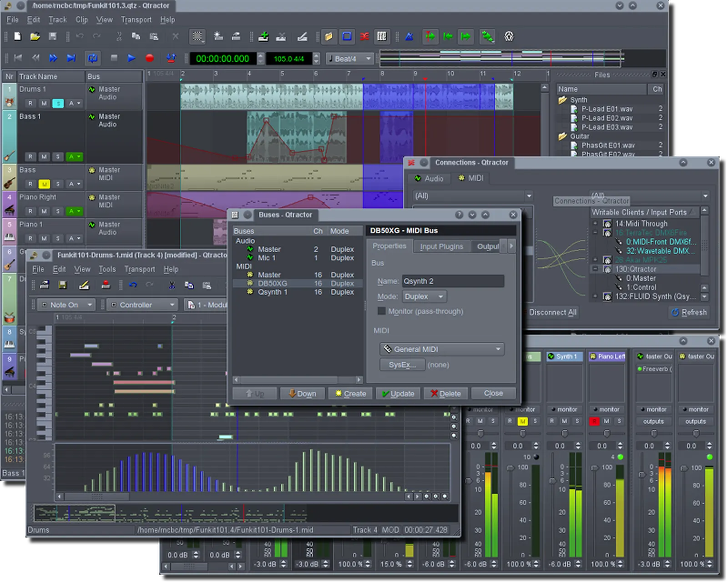Click the Create button in Buses dialog
The image size is (728, 582).
pyautogui.click(x=350, y=394)
